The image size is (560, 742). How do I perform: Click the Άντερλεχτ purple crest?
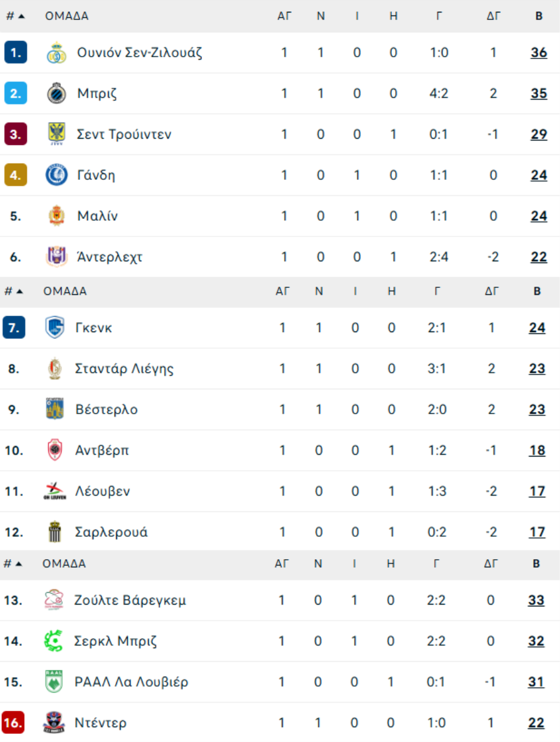click(57, 257)
